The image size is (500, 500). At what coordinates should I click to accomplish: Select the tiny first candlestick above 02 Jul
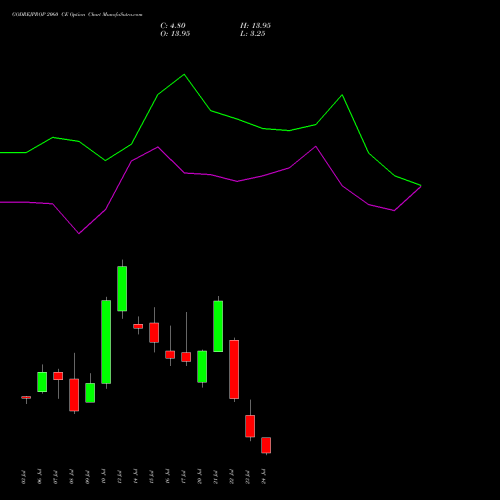coord(26,397)
